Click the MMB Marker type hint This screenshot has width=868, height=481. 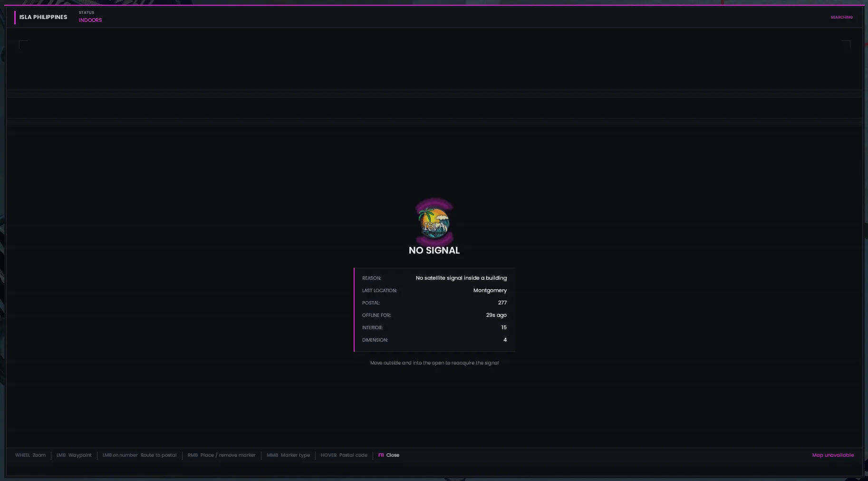tap(288, 455)
